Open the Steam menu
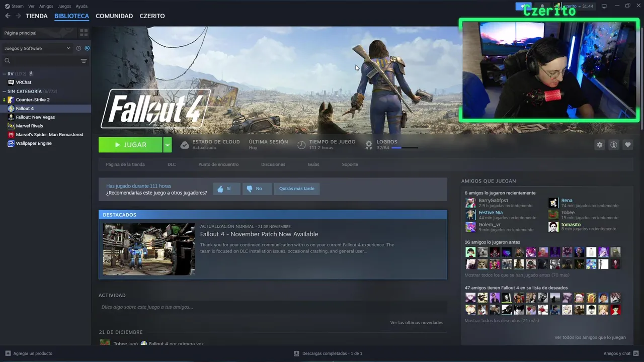 14,6
